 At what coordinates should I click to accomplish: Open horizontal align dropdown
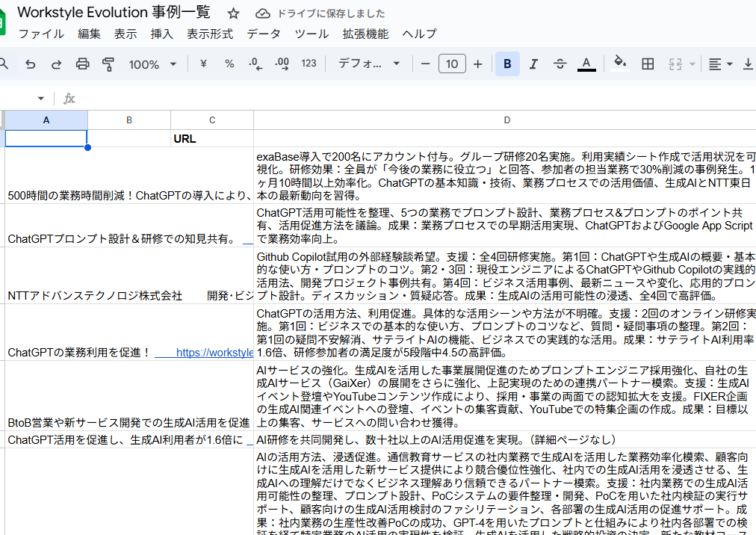coord(720,64)
